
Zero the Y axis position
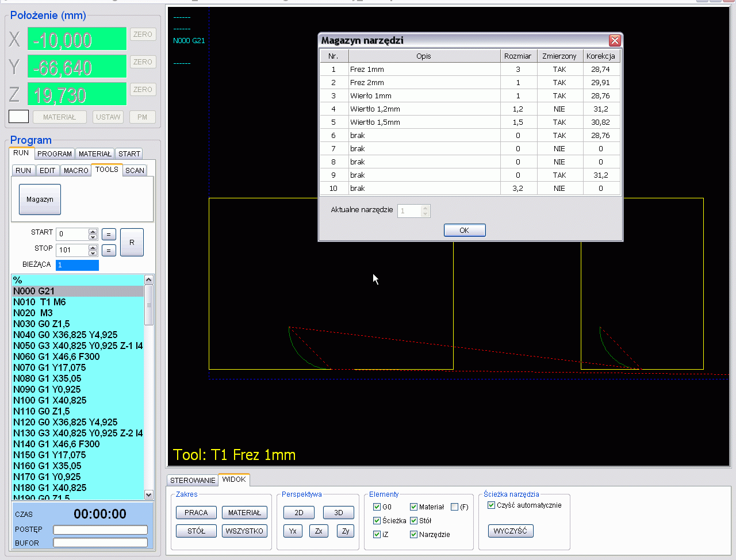143,62
